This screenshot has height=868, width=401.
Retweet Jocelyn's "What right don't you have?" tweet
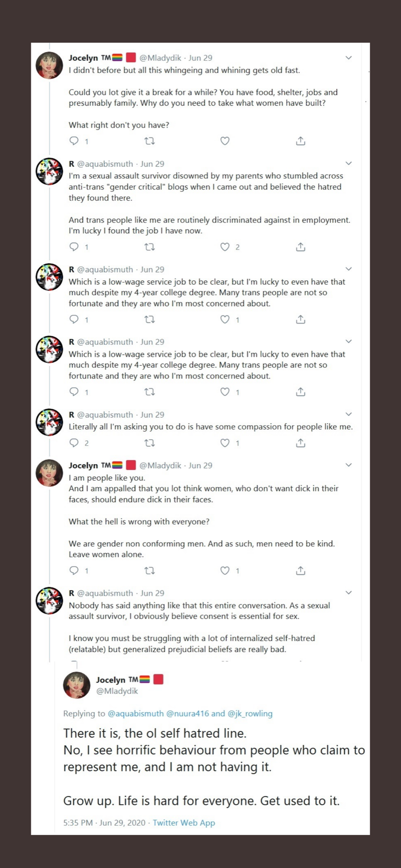(149, 141)
